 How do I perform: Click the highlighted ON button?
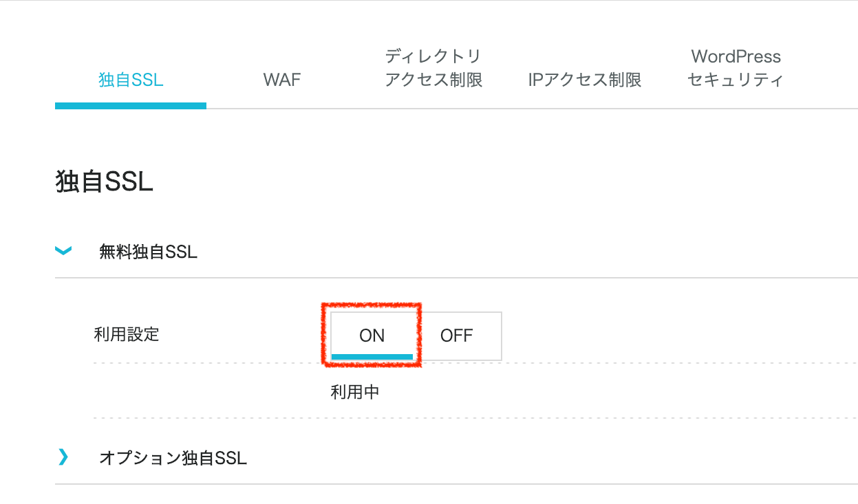[x=373, y=336]
